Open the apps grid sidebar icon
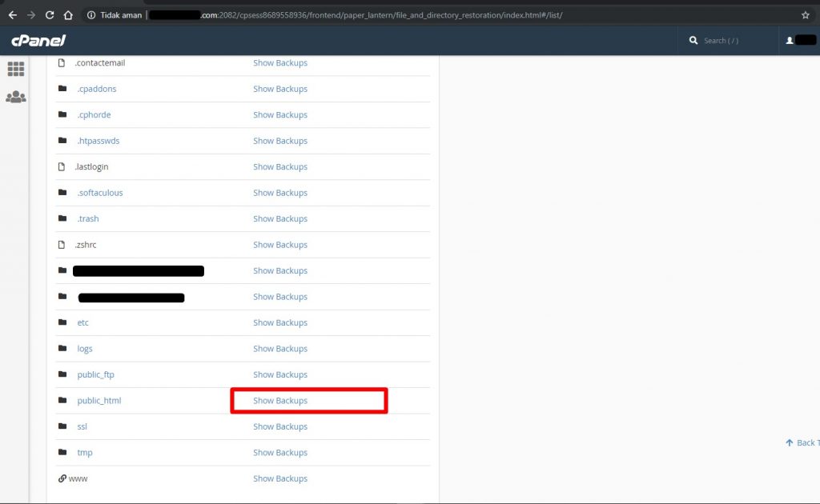Viewport: 820px width, 504px height. coord(16,69)
